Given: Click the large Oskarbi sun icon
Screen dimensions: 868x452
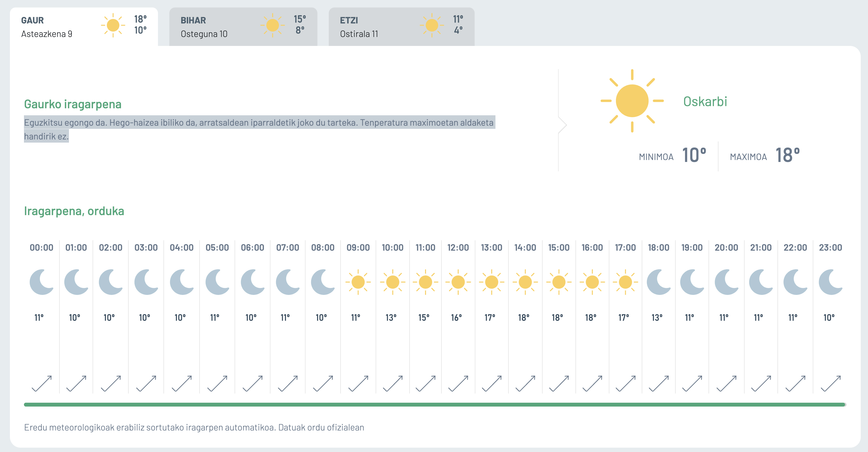Looking at the screenshot, I should coord(632,101).
